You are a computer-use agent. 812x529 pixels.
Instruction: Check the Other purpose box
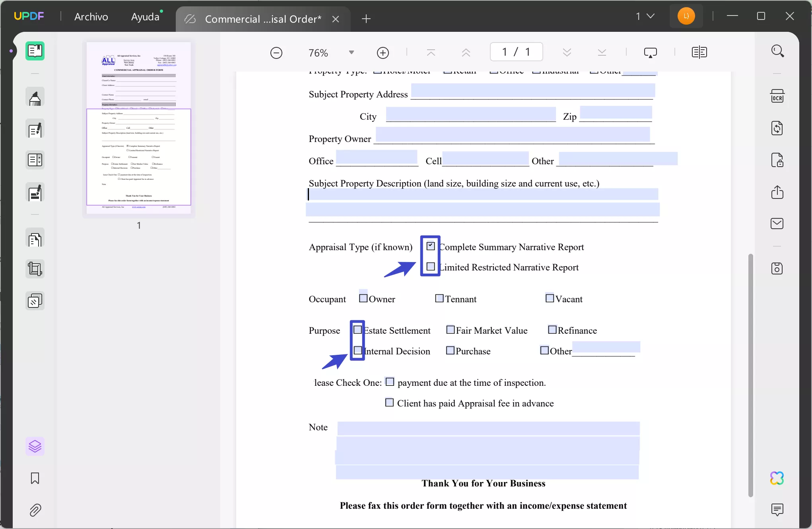(x=544, y=350)
